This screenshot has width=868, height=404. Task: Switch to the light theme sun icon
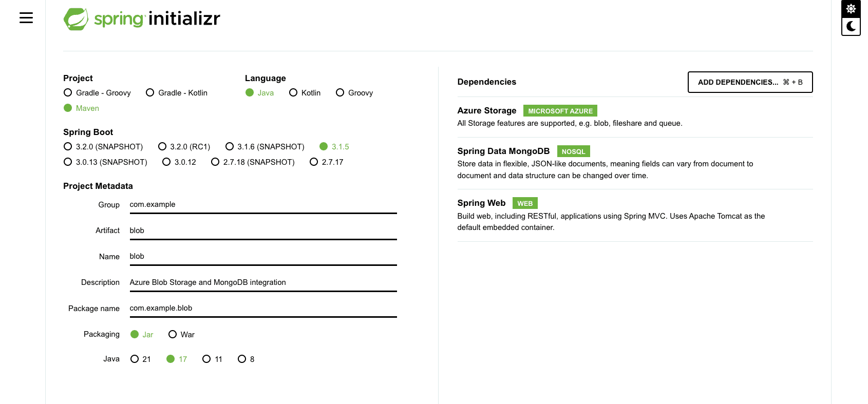coord(851,9)
